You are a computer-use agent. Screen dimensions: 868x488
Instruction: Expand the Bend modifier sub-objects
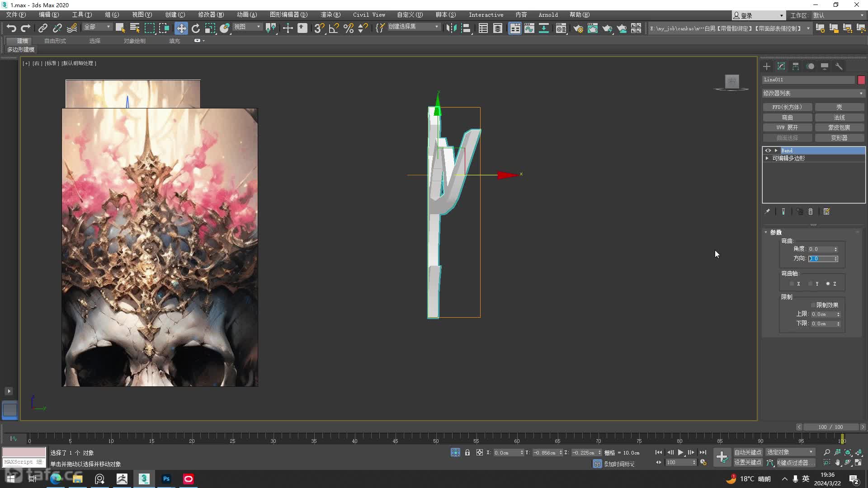pyautogui.click(x=776, y=150)
